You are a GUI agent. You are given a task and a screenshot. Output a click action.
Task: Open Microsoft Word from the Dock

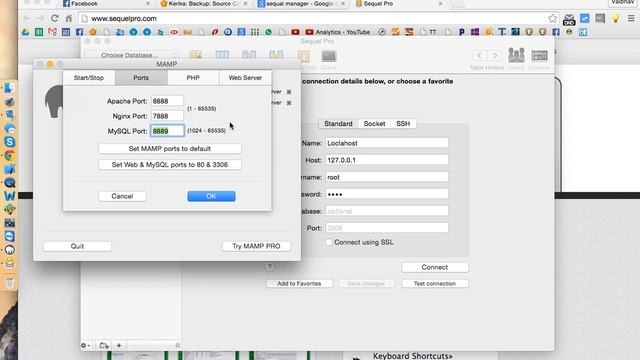[9, 196]
